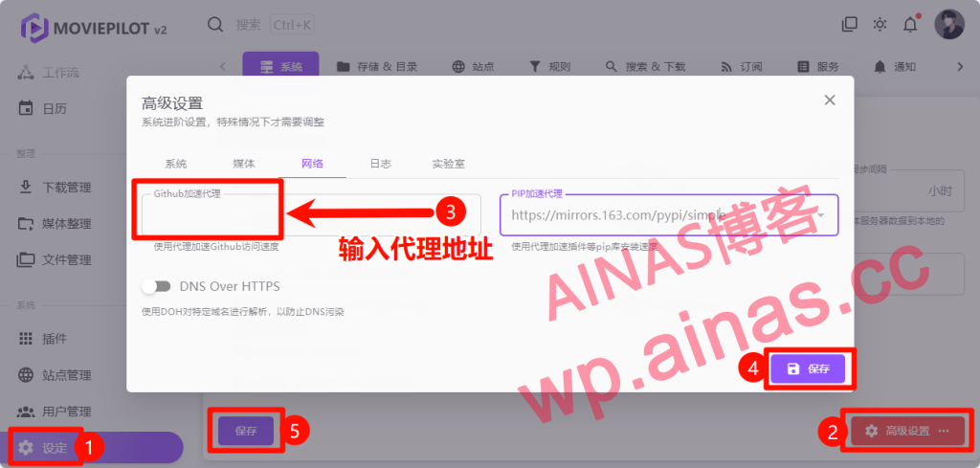Open the multi-window icon in header
Image resolution: width=980 pixels, height=468 pixels.
(850, 24)
